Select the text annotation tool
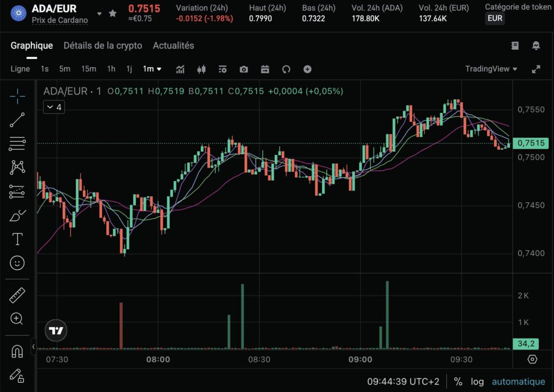 click(17, 238)
